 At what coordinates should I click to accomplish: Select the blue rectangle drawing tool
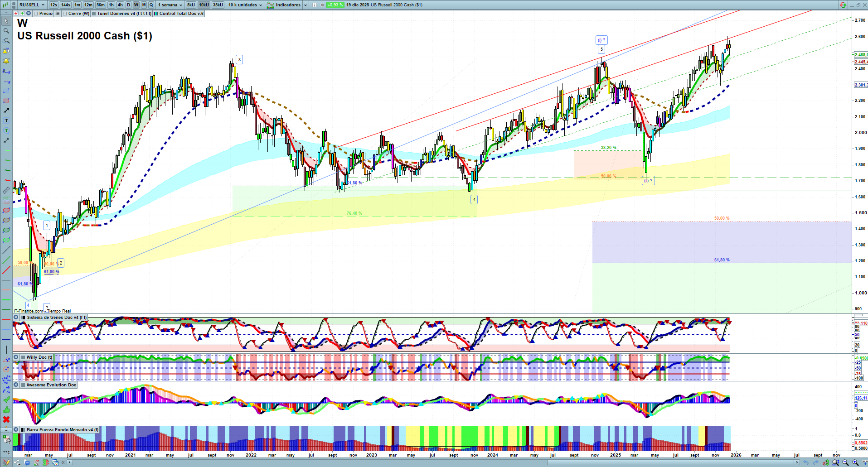6,91
